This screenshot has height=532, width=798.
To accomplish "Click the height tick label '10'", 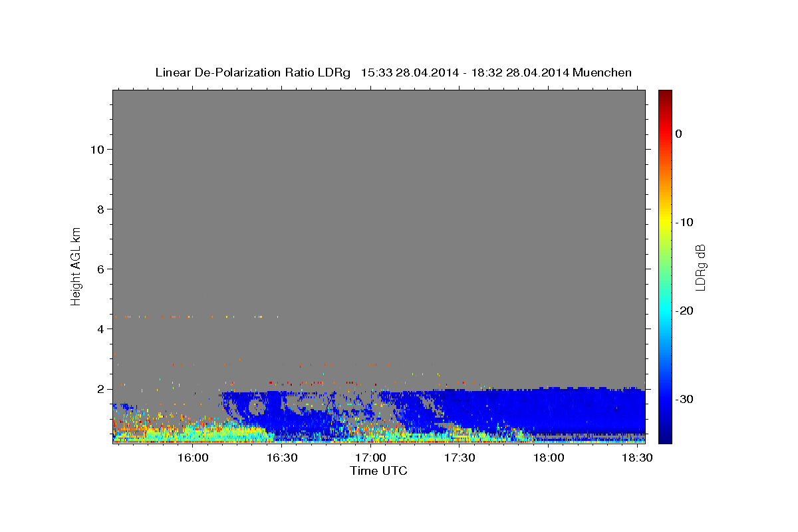I will 96,149.
